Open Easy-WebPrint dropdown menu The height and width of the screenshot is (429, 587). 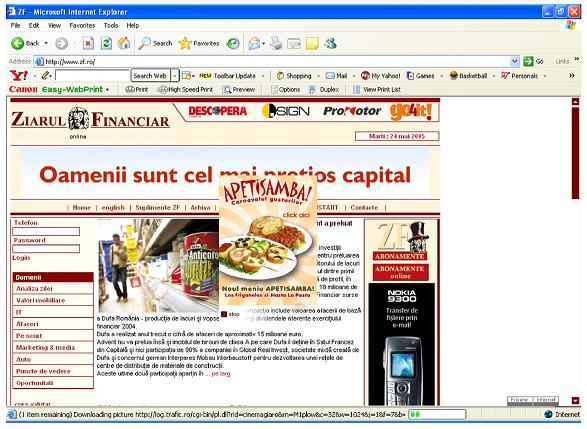(107, 90)
